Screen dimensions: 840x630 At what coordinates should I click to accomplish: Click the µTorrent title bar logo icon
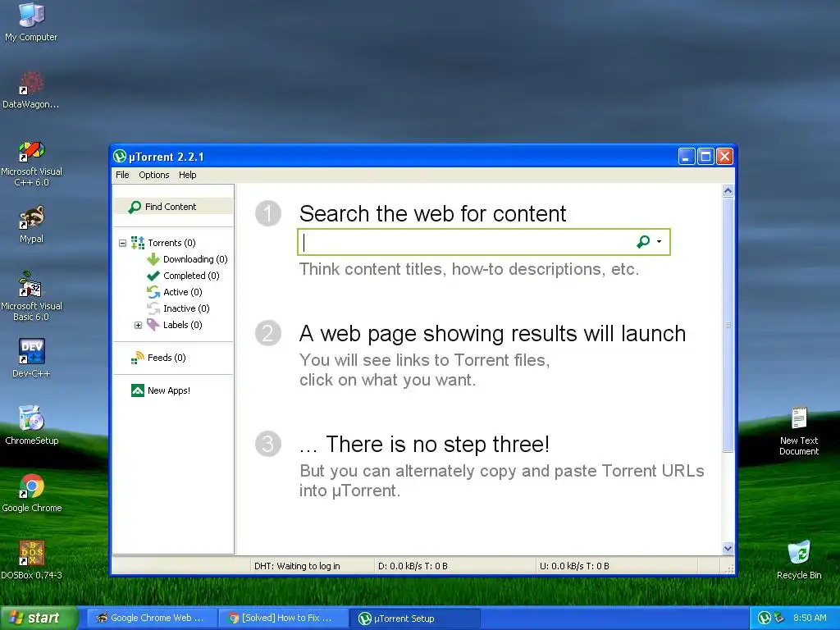120,157
